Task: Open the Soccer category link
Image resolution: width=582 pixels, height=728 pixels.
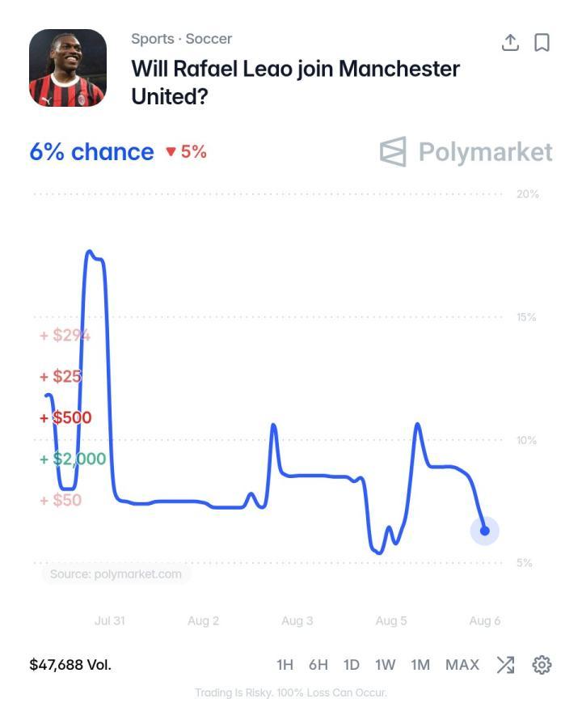Action: click(x=209, y=39)
